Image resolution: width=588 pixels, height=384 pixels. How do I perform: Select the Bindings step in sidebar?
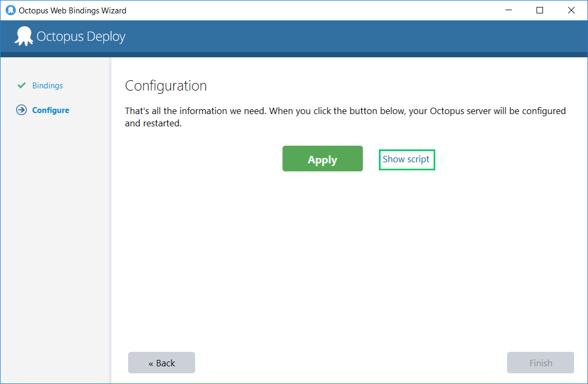click(48, 85)
